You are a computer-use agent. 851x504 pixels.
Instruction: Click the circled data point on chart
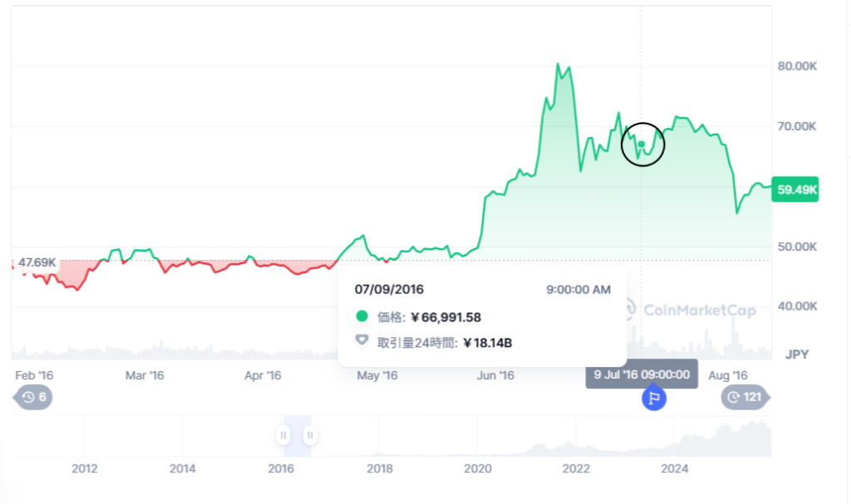coord(642,144)
